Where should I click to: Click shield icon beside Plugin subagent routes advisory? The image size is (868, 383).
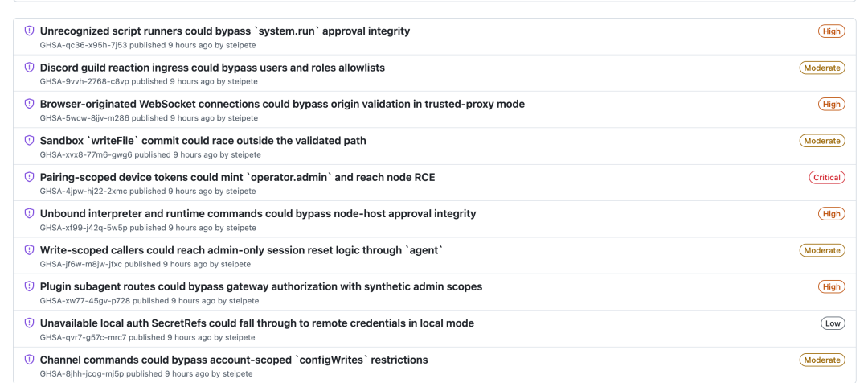(x=30, y=286)
